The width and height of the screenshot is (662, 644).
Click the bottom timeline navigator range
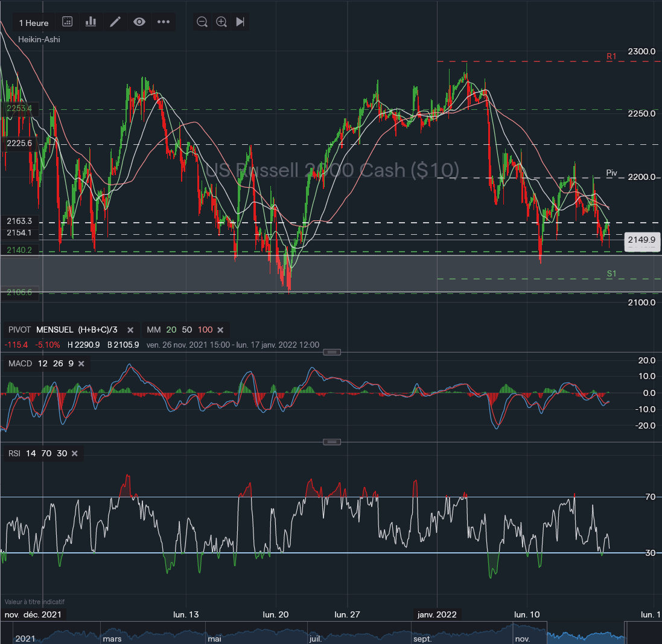coord(585,637)
